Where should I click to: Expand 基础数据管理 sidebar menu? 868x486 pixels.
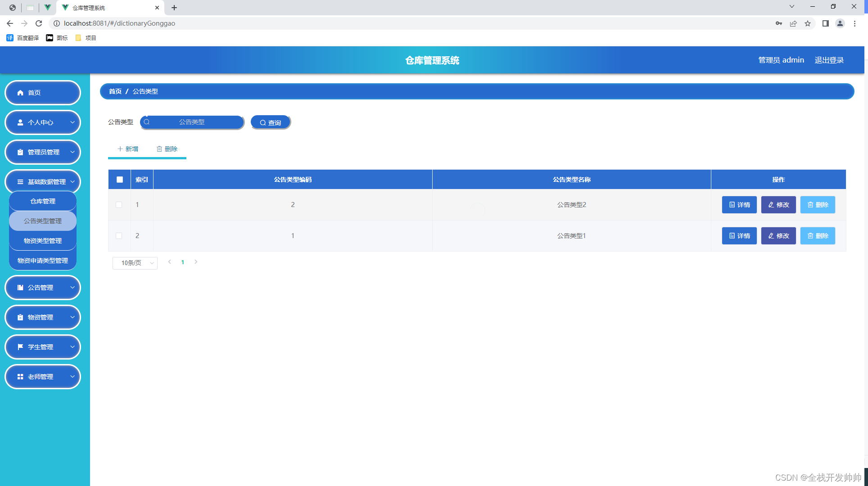(43, 182)
